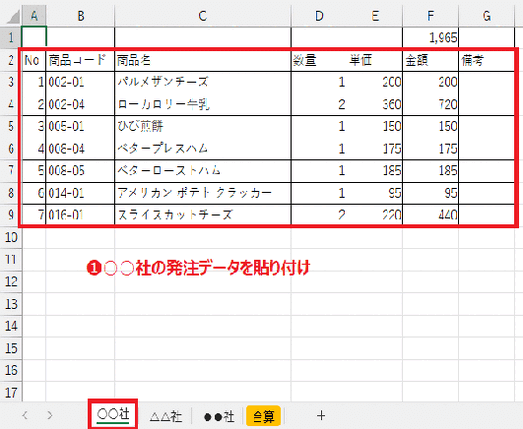Select row 17 header

(x=11, y=392)
